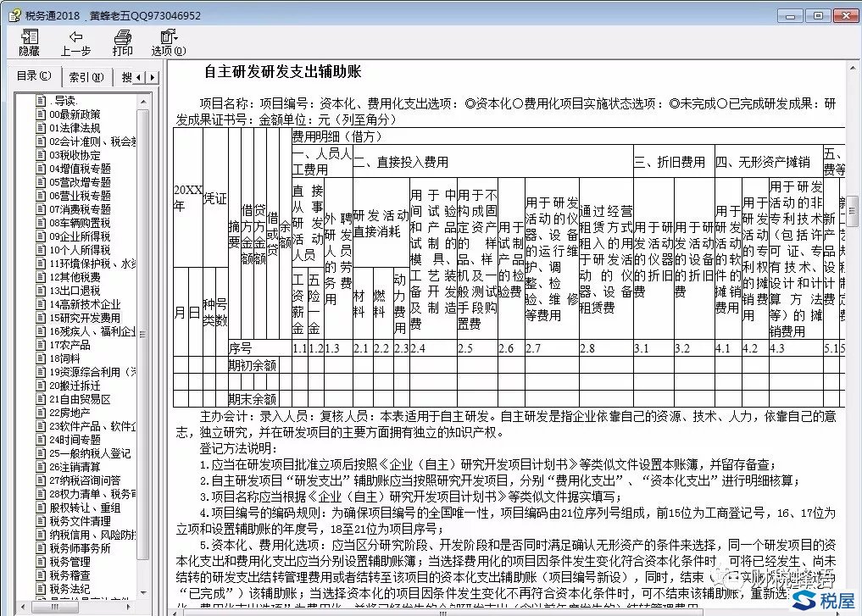The width and height of the screenshot is (862, 616).
Task: Click the document icon beside 24时间专题
Action: pyautogui.click(x=41, y=440)
